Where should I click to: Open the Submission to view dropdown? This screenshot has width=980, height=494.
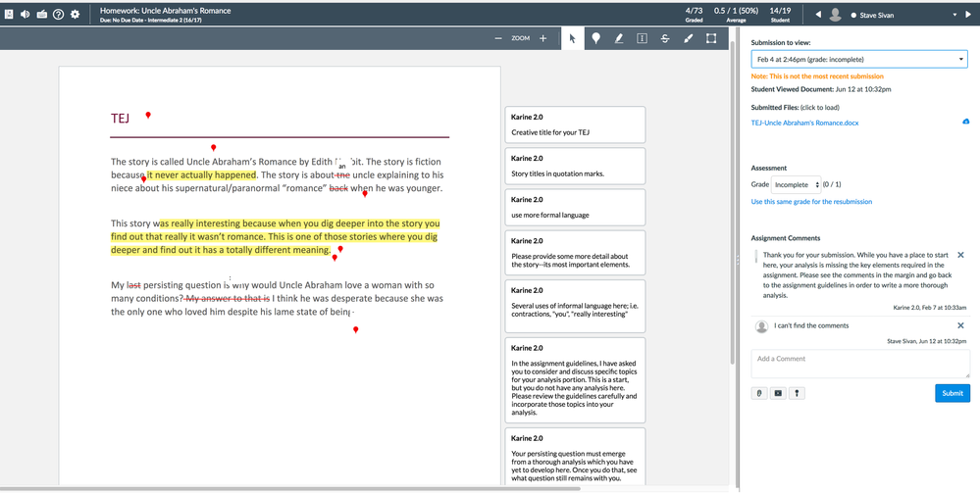(858, 60)
